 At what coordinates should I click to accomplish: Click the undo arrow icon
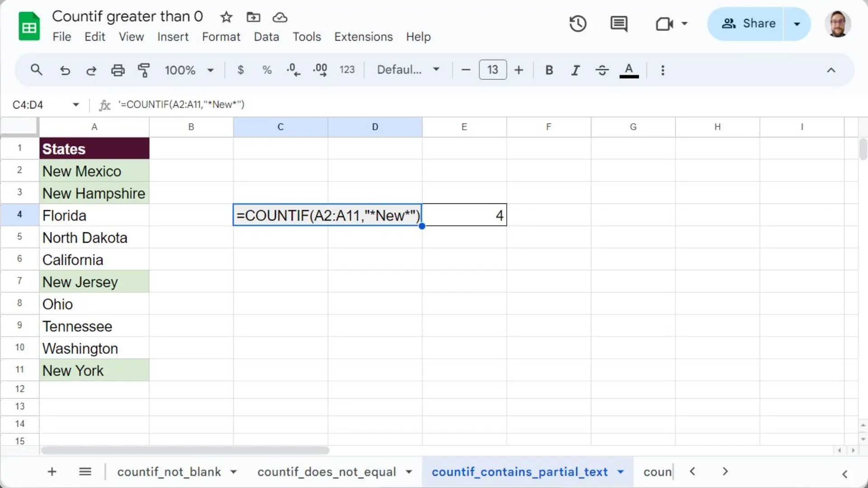65,70
